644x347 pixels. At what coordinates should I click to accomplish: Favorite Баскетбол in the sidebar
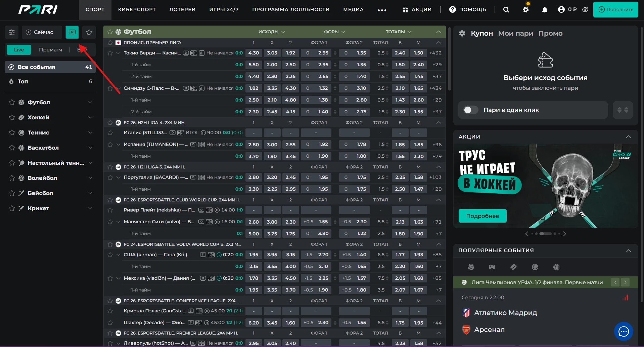point(12,148)
